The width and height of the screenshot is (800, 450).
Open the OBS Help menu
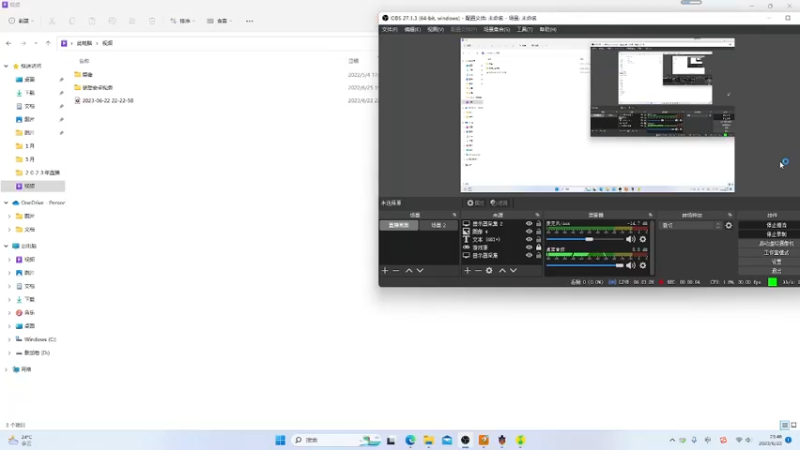point(547,30)
